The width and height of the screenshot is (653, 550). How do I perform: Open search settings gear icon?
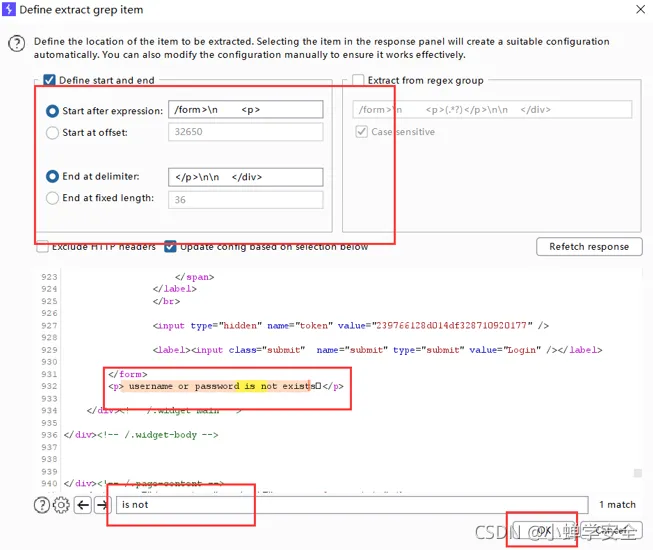tap(61, 505)
